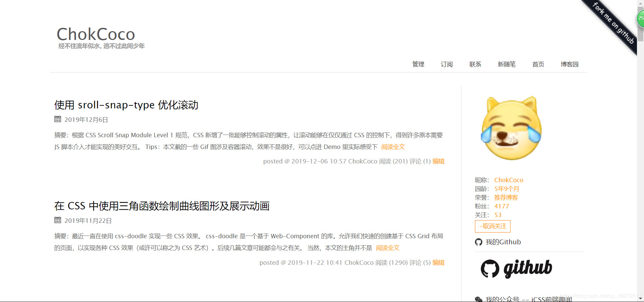Click the crying-dog avatar image
This screenshot has width=644, height=302.
(x=511, y=128)
